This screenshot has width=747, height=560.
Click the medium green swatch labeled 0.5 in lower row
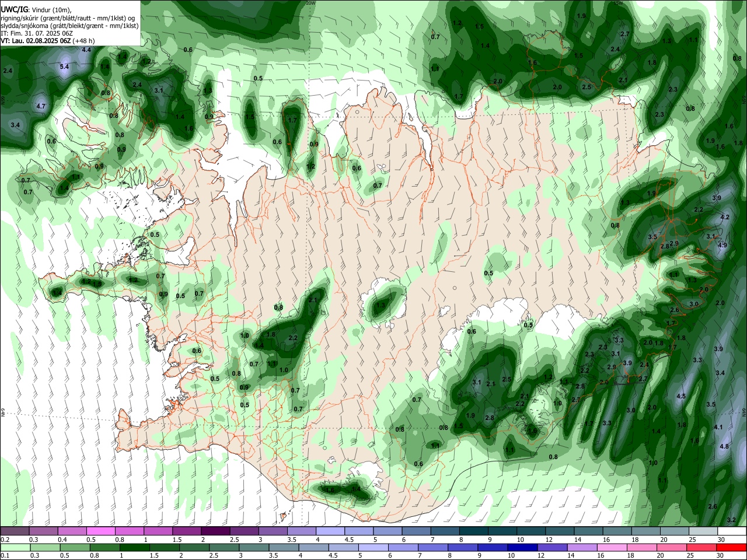[x=75, y=548]
